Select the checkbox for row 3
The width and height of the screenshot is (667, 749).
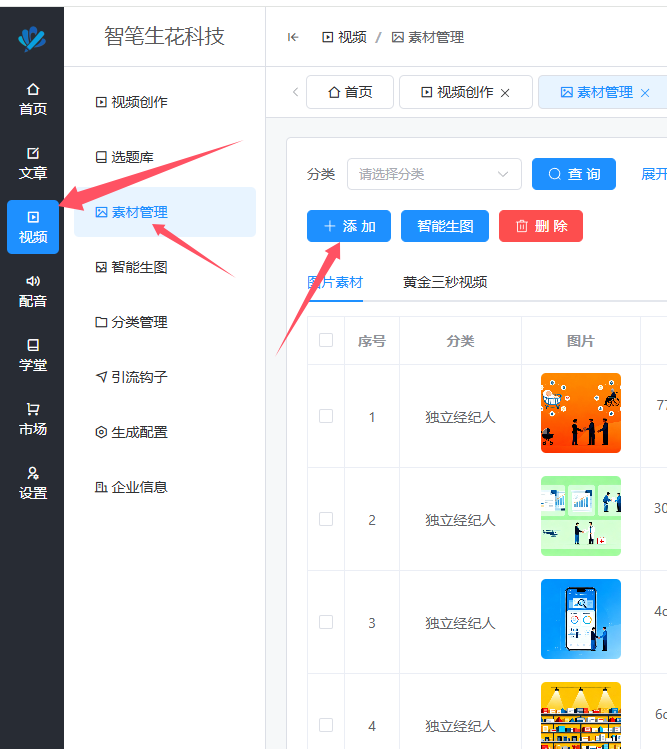[x=326, y=622]
